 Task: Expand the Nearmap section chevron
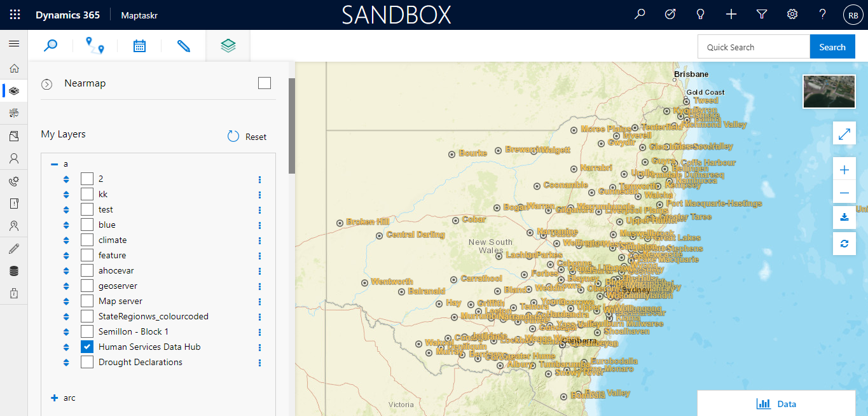tap(46, 83)
